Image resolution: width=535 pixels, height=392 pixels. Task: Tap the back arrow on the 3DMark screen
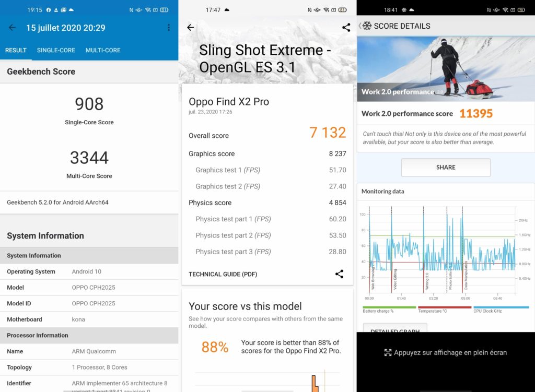[191, 27]
